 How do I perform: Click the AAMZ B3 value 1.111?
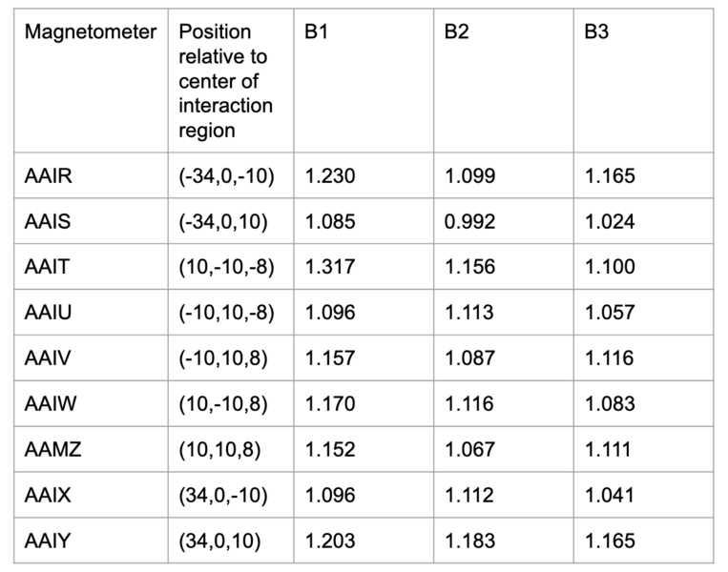pos(609,450)
